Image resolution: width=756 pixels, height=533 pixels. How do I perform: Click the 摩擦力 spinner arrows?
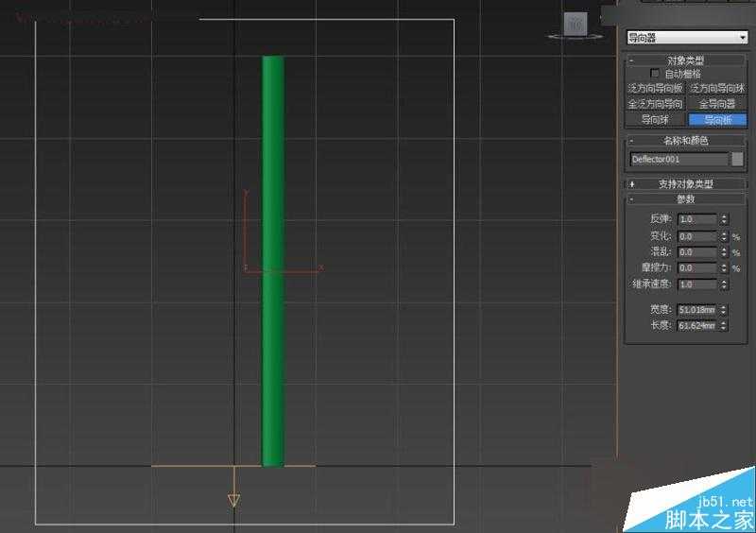(724, 267)
